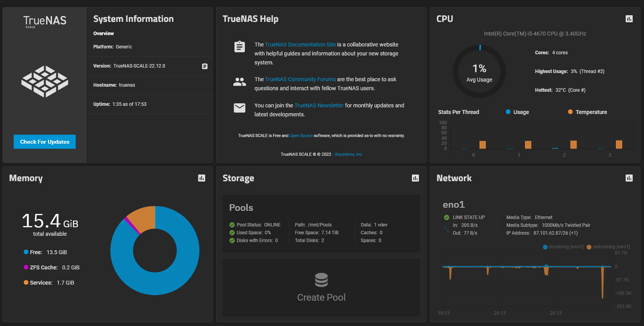Click Disks with Errors green check icon

coord(232,240)
